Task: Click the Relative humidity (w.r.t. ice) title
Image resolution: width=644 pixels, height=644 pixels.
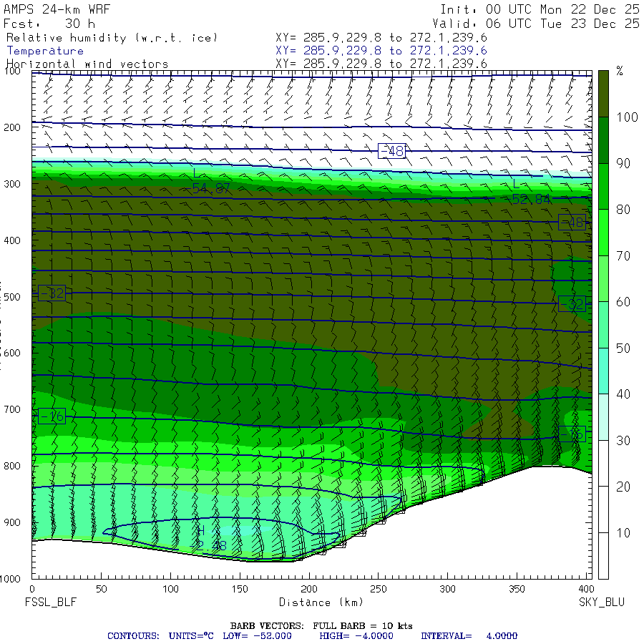Action: [112, 38]
